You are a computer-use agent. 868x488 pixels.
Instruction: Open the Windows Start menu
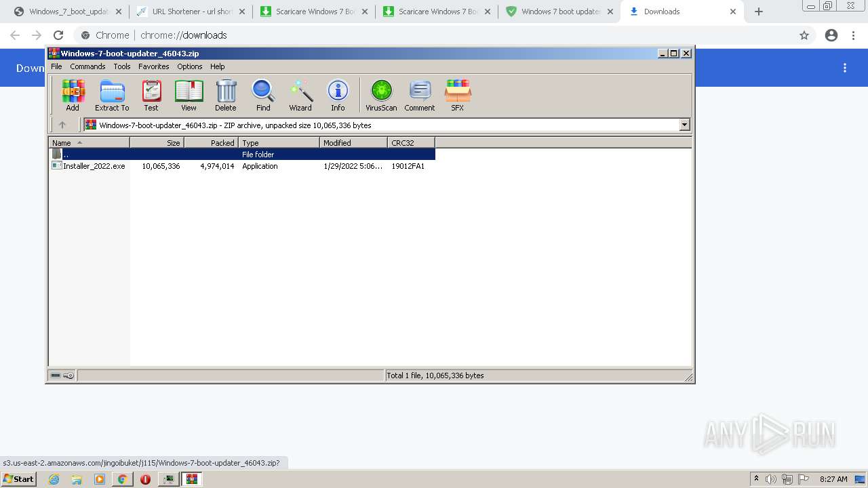[x=19, y=479]
